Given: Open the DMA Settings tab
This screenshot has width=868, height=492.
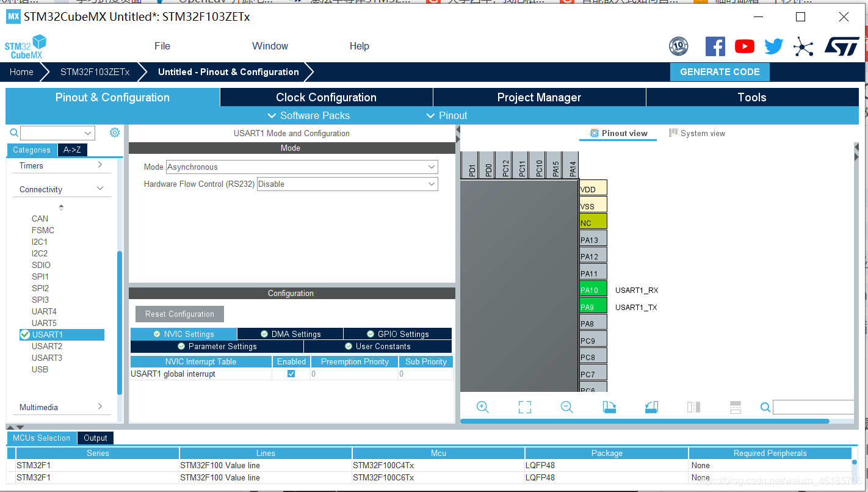Looking at the screenshot, I should [x=290, y=334].
